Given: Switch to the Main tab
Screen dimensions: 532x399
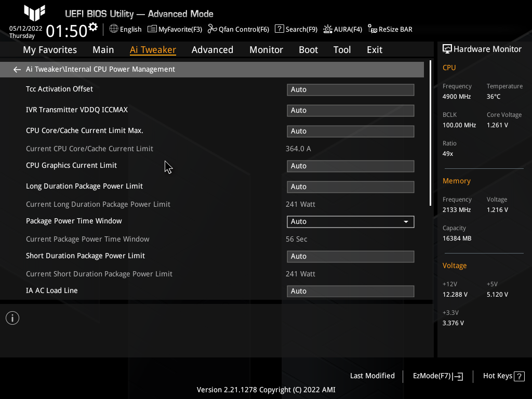Looking at the screenshot, I should click(103, 50).
